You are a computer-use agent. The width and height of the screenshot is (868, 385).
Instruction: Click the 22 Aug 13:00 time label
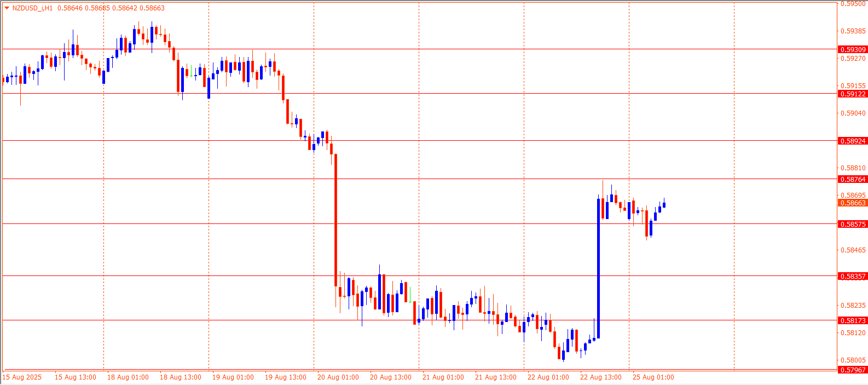601,377
